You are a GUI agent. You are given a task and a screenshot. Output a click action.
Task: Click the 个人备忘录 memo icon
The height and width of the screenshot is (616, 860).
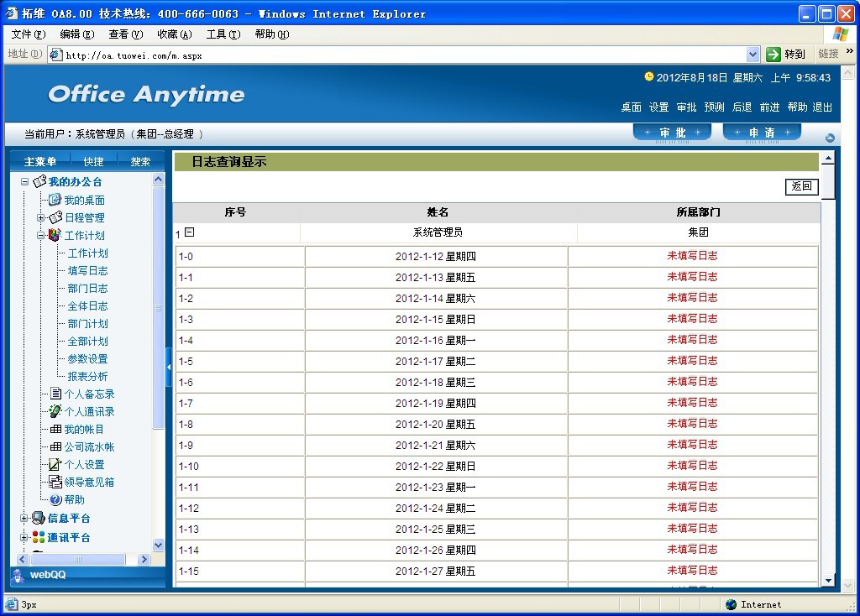point(55,394)
